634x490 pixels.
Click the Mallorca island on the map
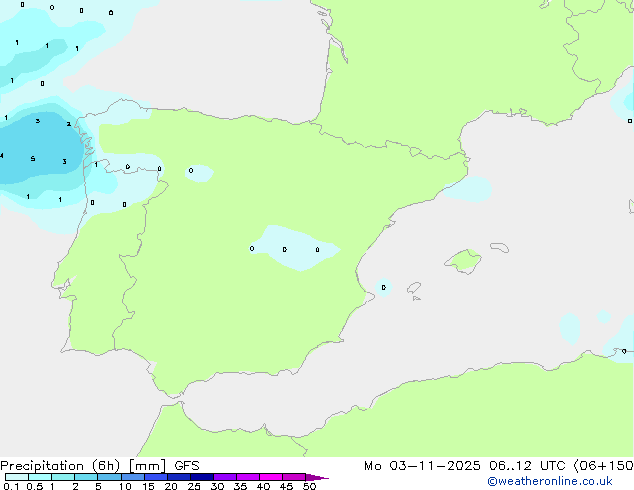(x=463, y=261)
